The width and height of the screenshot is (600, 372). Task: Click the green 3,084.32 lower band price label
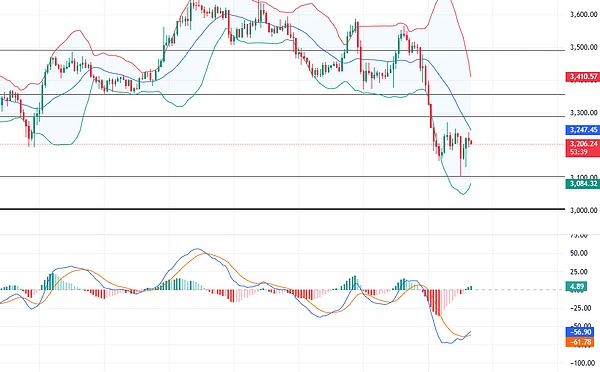[583, 184]
